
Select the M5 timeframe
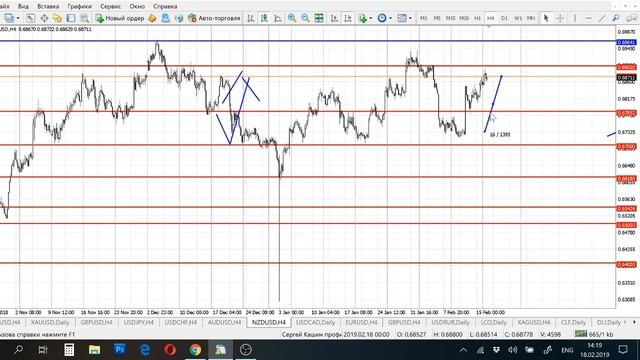tap(437, 18)
